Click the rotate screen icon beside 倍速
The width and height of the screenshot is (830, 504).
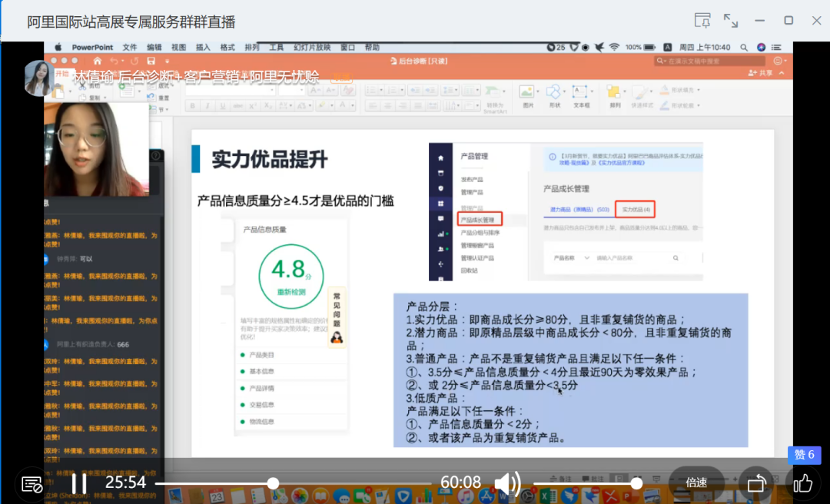coord(756,483)
